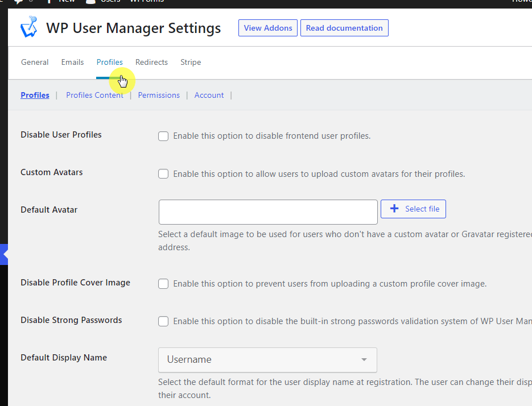Click 'Enable this option to disable frontend user profiles.'
532x406 pixels.
tap(272, 136)
